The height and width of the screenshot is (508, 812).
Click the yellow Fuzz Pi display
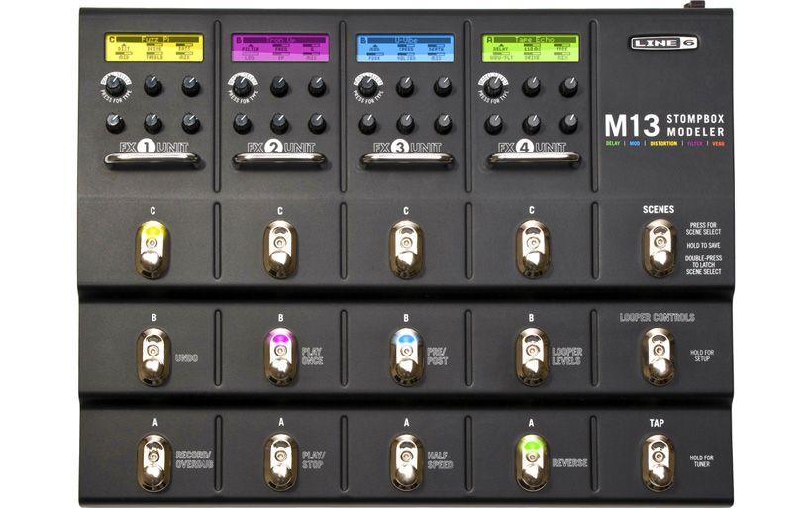(154, 48)
